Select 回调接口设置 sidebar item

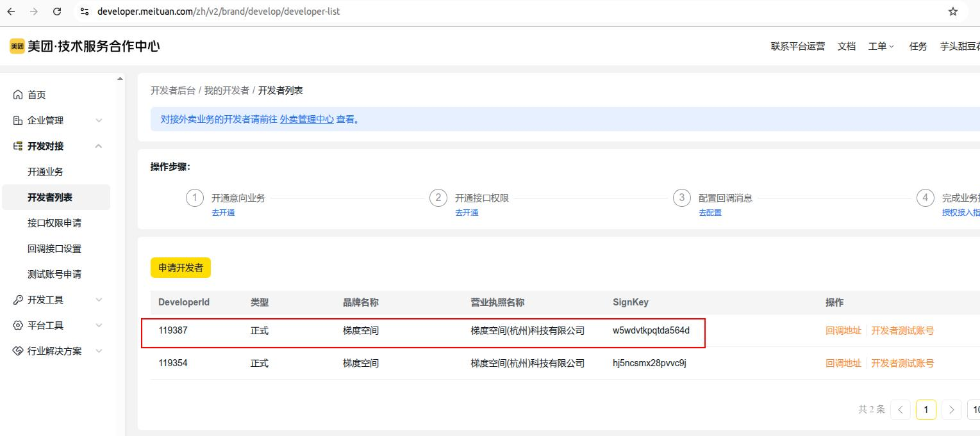click(x=54, y=248)
